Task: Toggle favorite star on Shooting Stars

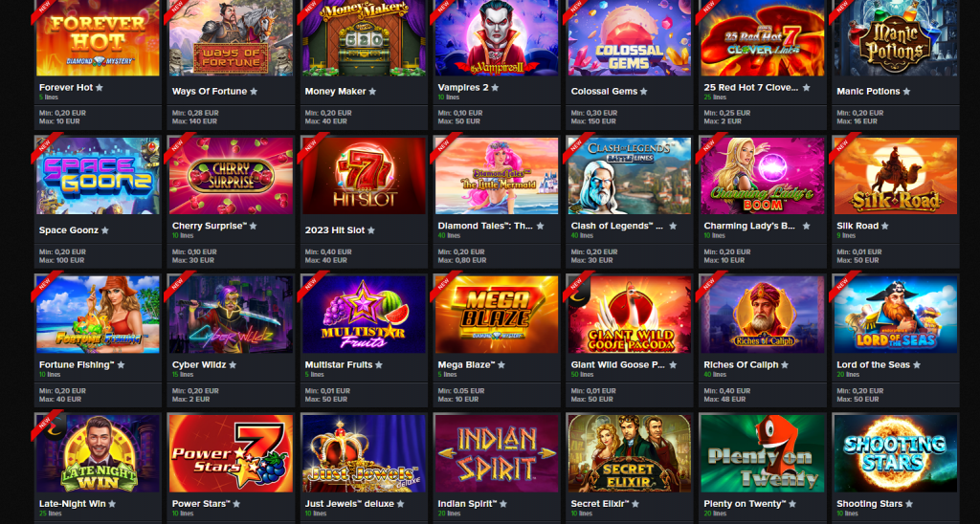Action: pos(909,504)
